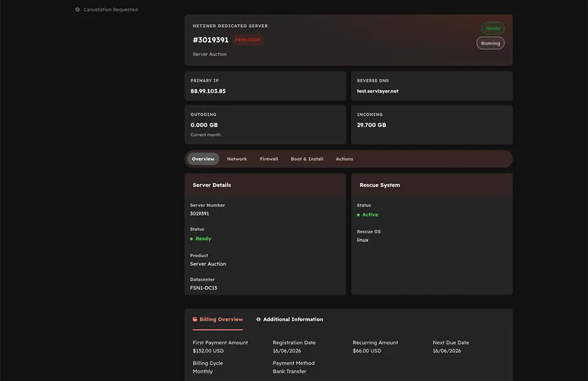Click the Hetzner Dedicated Server title
Image resolution: width=588 pixels, height=381 pixels.
coord(230,26)
